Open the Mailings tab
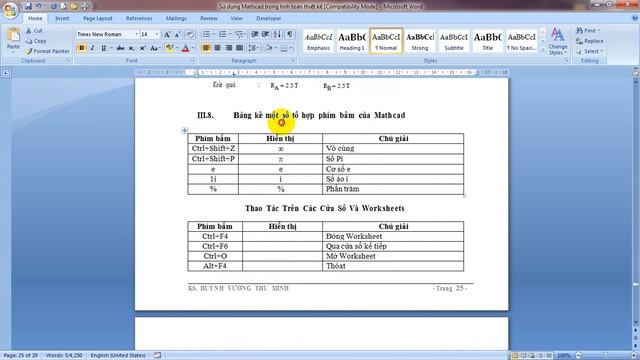 pyautogui.click(x=176, y=18)
